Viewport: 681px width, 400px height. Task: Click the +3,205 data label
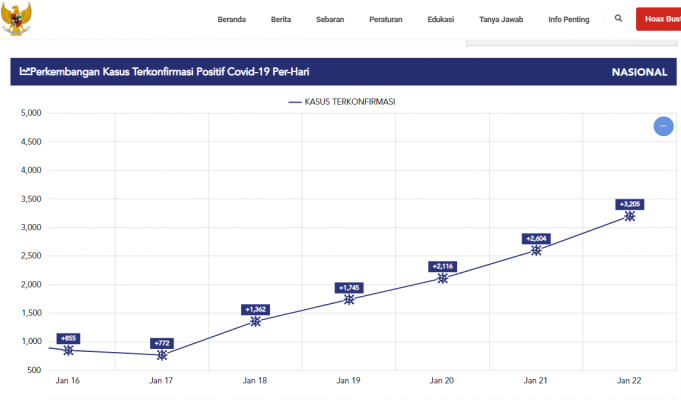630,204
